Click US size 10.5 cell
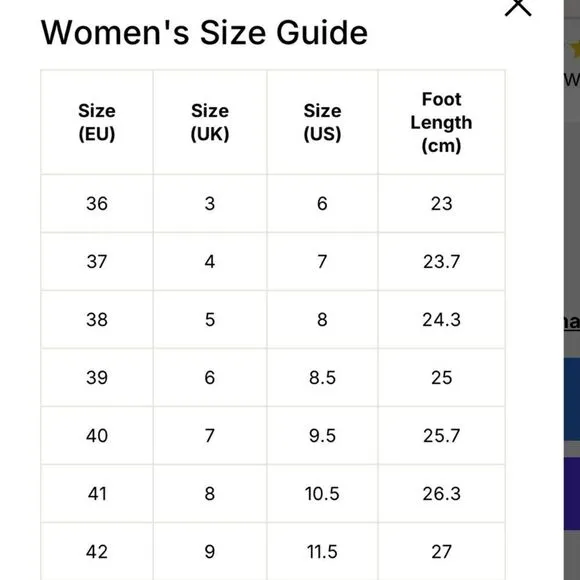Viewport: 580px width, 580px height. (x=322, y=493)
